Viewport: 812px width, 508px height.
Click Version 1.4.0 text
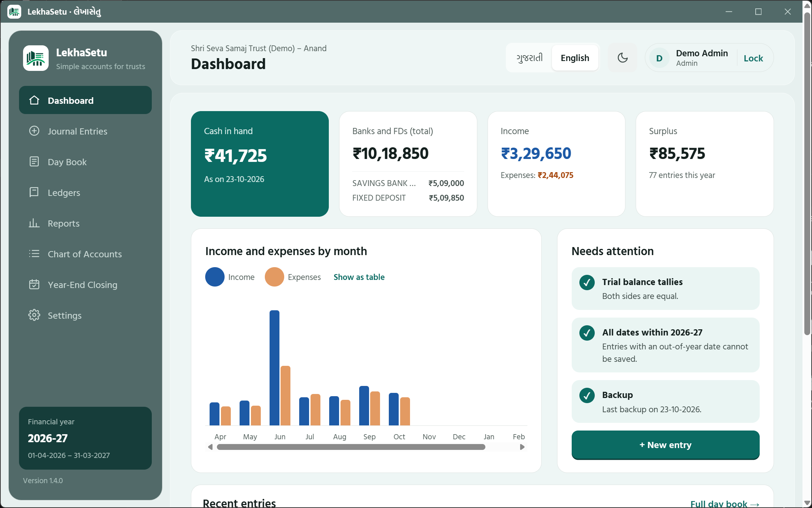point(43,481)
